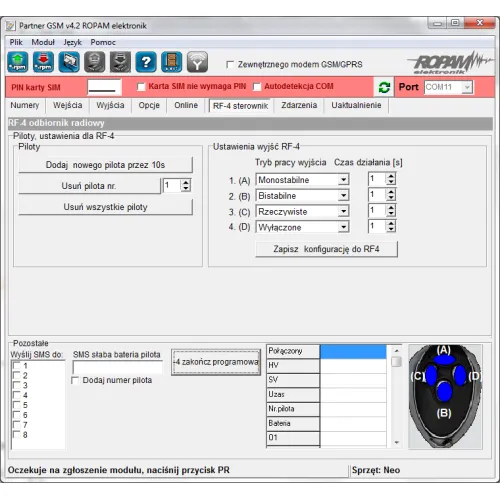Open the Moduł menu
The width and height of the screenshot is (500, 500).
(43, 42)
